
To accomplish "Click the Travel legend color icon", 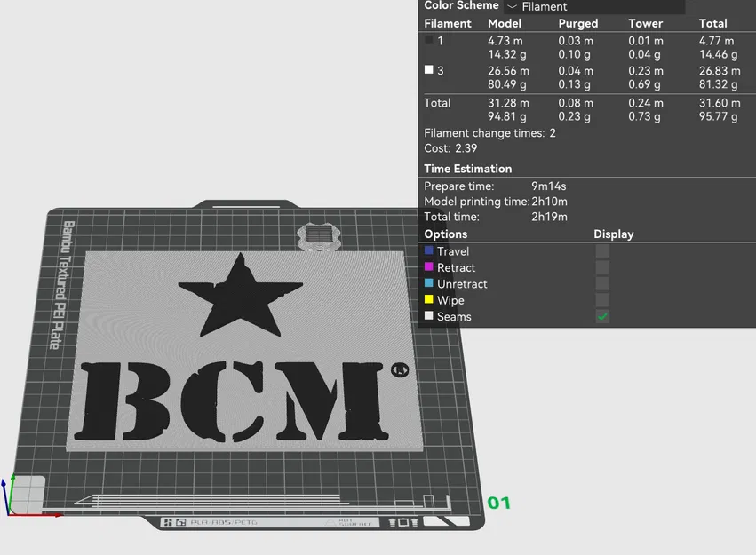I will coord(430,251).
